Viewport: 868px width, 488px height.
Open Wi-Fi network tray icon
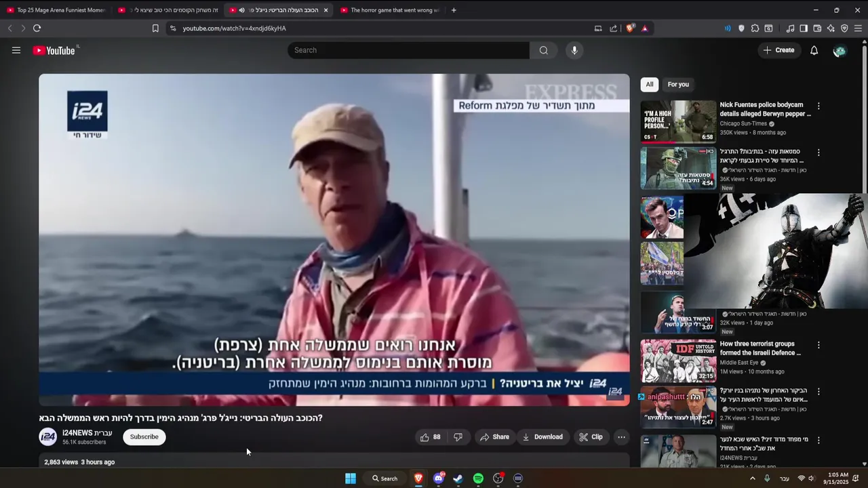point(802,479)
